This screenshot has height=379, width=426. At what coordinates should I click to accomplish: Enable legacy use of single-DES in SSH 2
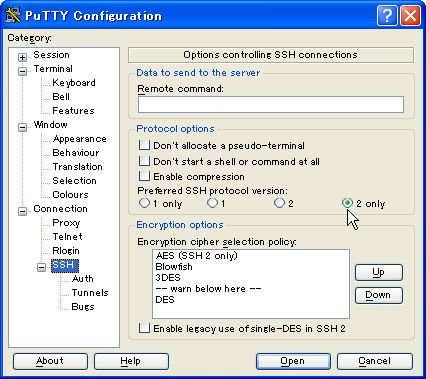pyautogui.click(x=144, y=328)
